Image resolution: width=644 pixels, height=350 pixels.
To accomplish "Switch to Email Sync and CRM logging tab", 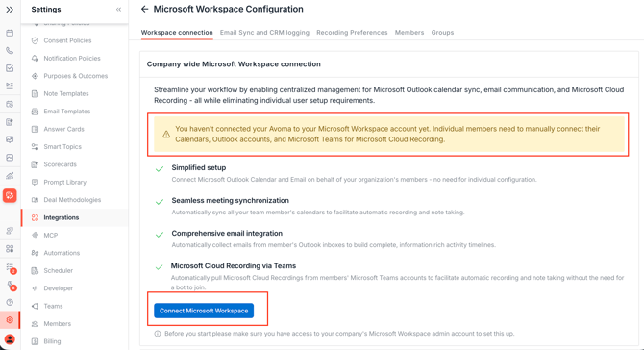I will pos(264,32).
